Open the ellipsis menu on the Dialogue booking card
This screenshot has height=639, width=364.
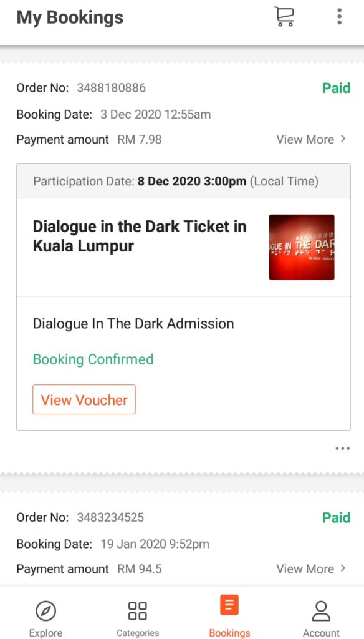342,449
